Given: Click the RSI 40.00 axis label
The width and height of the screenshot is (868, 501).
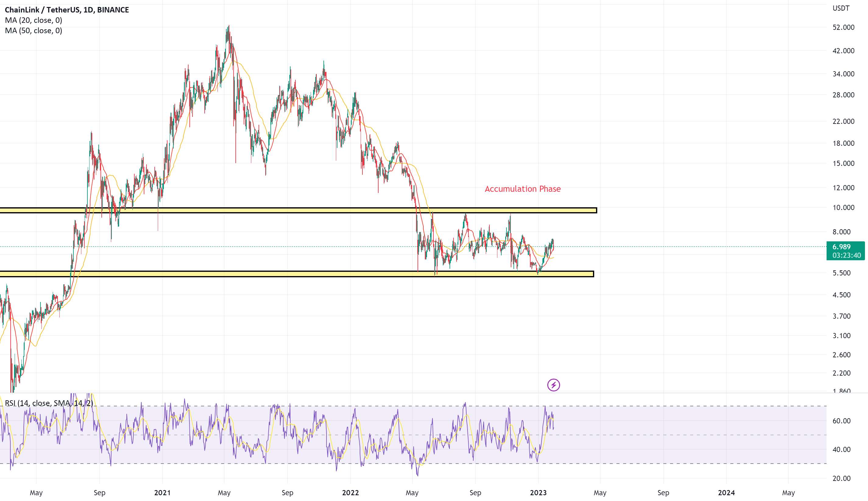Looking at the screenshot, I should pos(842,450).
